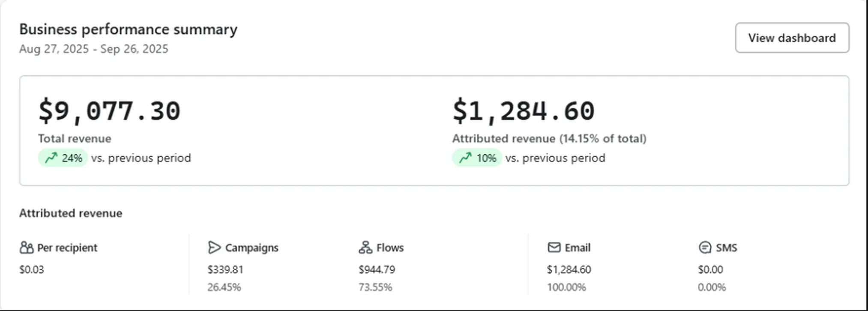868x311 pixels.
Task: Click the Campaigns label
Action: (252, 248)
